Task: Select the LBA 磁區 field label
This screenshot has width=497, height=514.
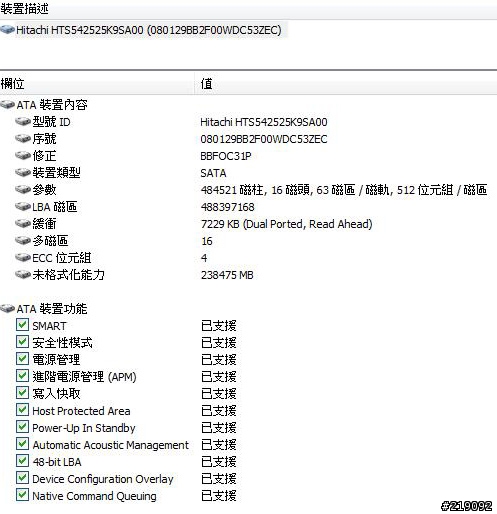Action: click(55, 207)
